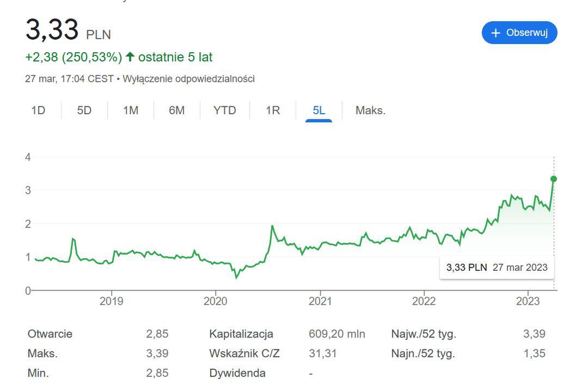Viewport: 588px width, 385px height.
Task: Click the plus icon on the Obserwuj button
Action: click(x=495, y=33)
